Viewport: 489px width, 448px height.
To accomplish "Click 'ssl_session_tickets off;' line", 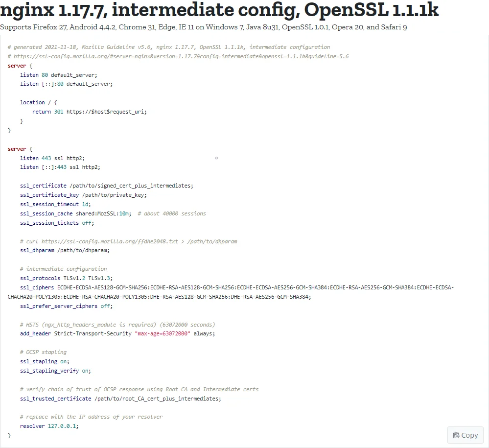I will tap(57, 223).
